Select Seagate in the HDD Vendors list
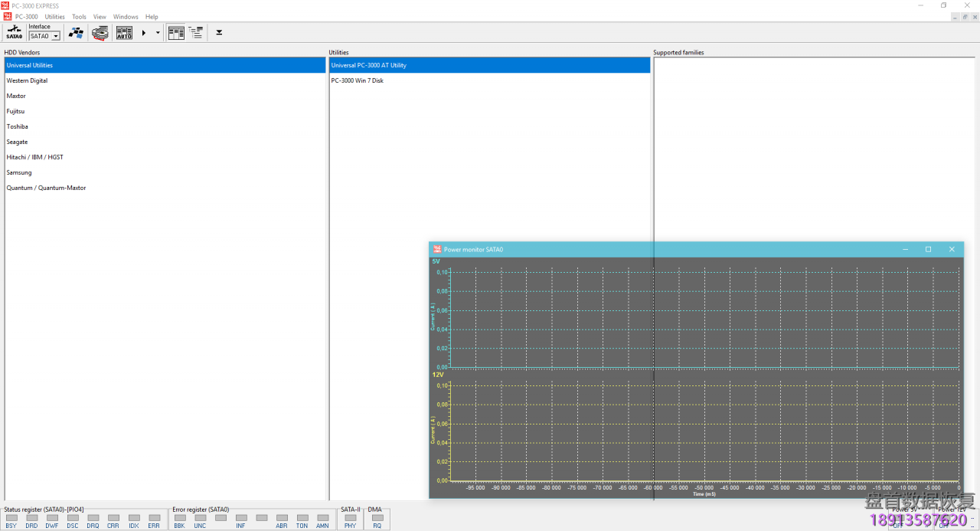This screenshot has width=980, height=531. [x=17, y=142]
